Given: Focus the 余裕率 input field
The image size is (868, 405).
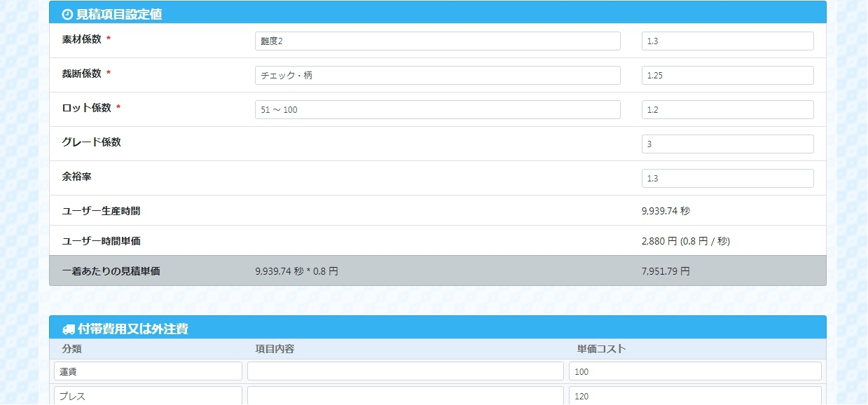Looking at the screenshot, I should click(727, 179).
